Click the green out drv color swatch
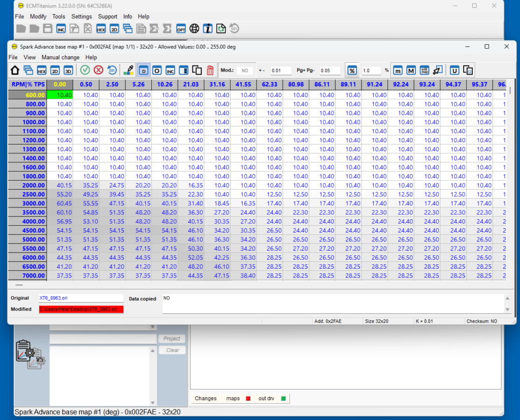Screen dimensions: 520x420 283,399
